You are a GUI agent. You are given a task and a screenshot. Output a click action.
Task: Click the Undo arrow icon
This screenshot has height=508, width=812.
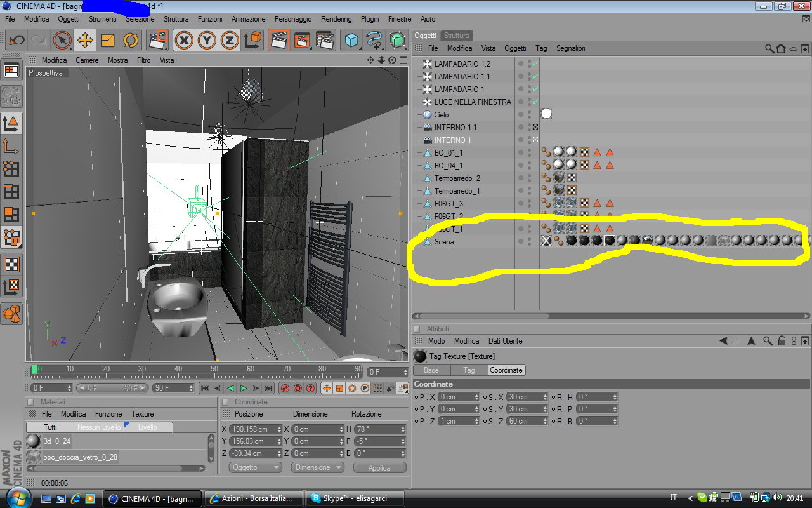click(16, 41)
